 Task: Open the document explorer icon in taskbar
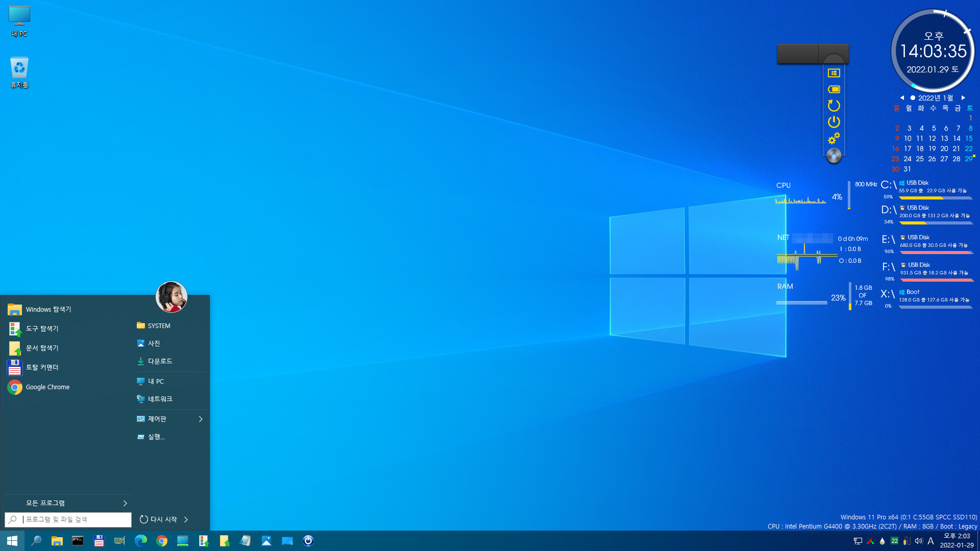[x=224, y=541]
